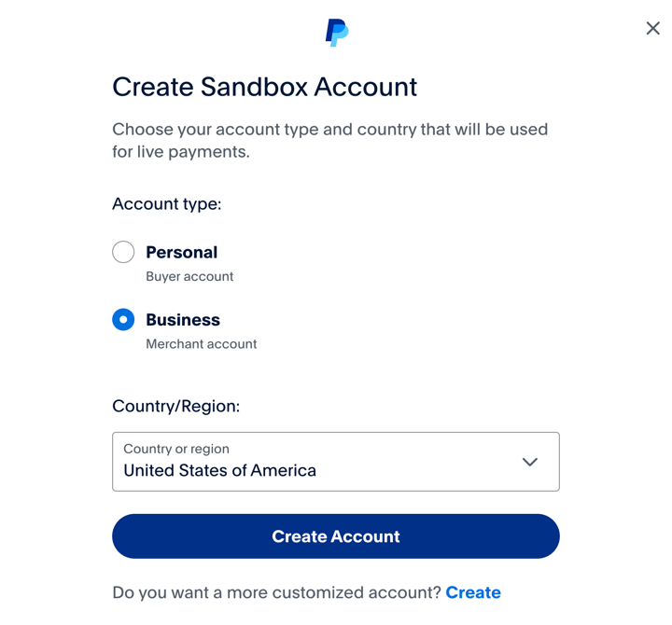672x625 pixels.
Task: Click the Merchant account description text
Action: [x=202, y=344]
